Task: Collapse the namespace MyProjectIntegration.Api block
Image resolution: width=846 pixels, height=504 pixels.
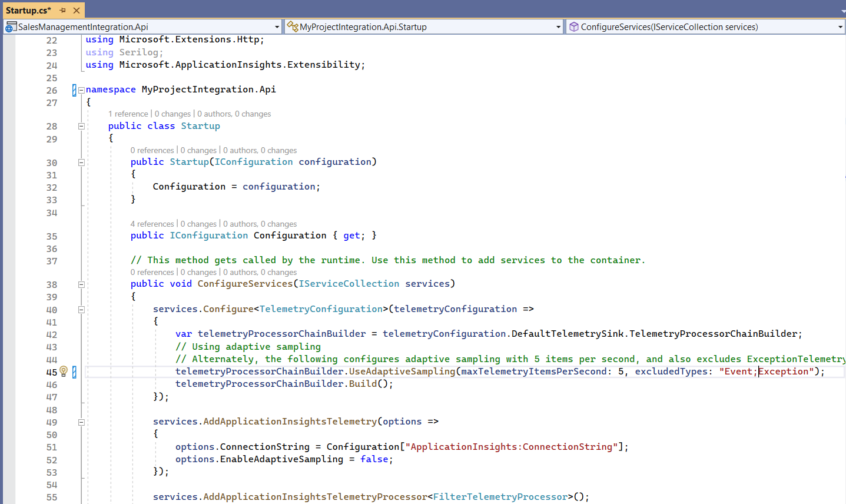Action: point(81,90)
